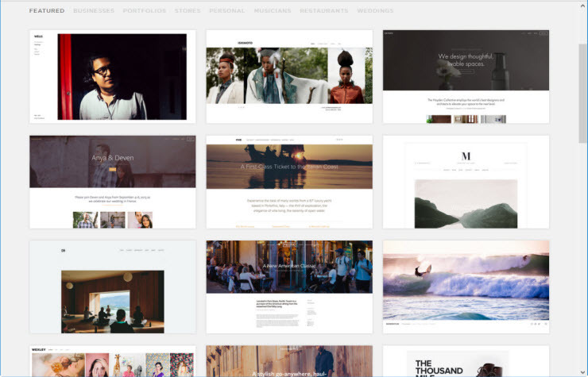Select the FEATURED category tab

(47, 11)
